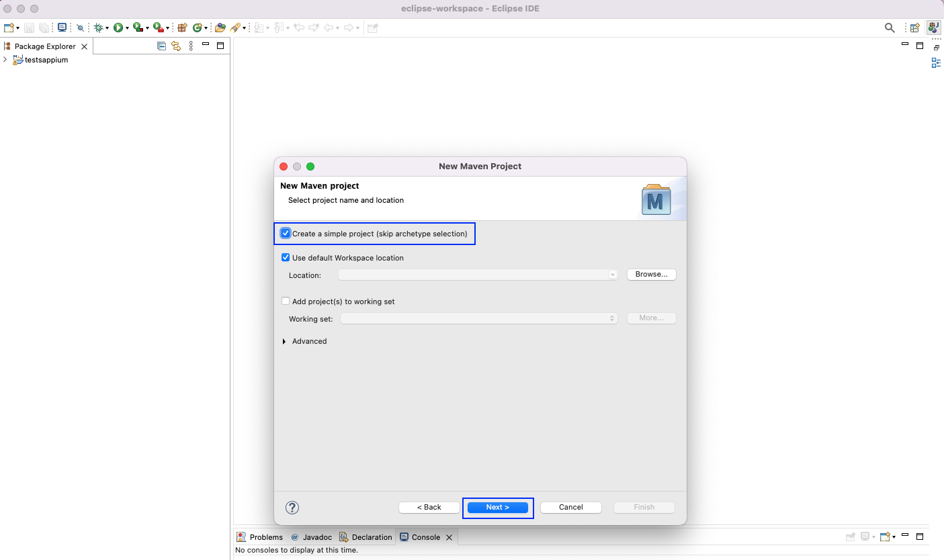Open the Coverage dropdown arrow
944x560 pixels.
[x=147, y=28]
